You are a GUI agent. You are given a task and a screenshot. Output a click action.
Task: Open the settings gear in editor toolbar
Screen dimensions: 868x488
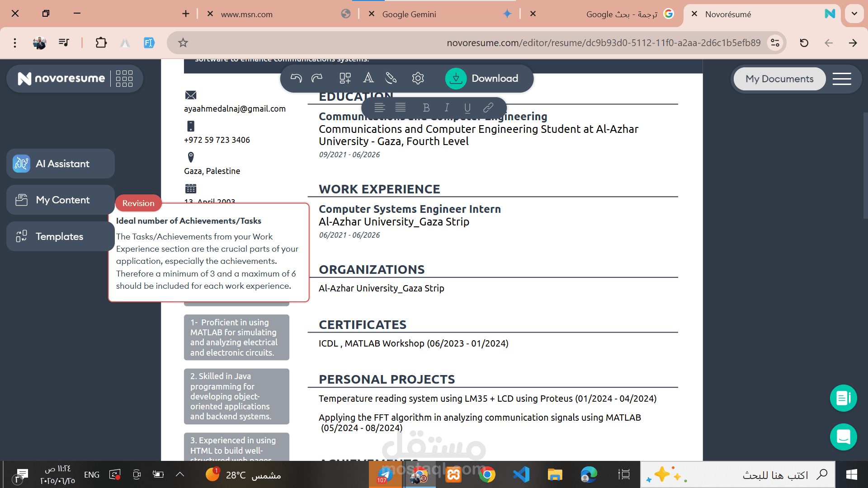(x=418, y=78)
